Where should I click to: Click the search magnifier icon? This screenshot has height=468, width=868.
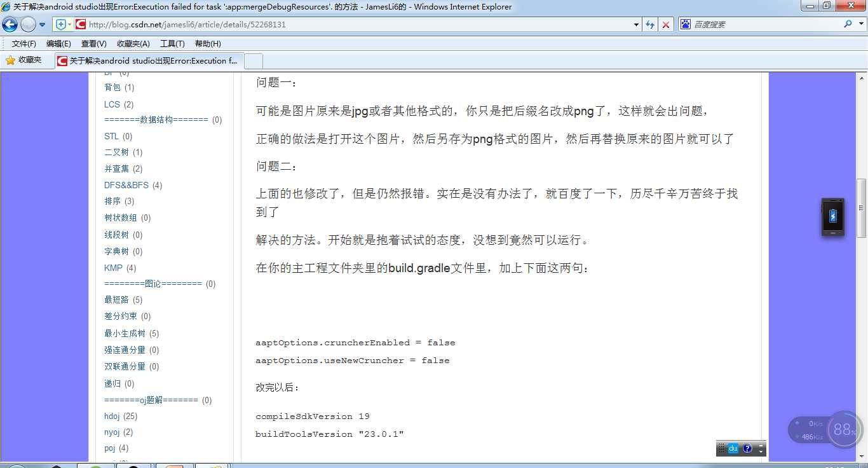pos(848,24)
